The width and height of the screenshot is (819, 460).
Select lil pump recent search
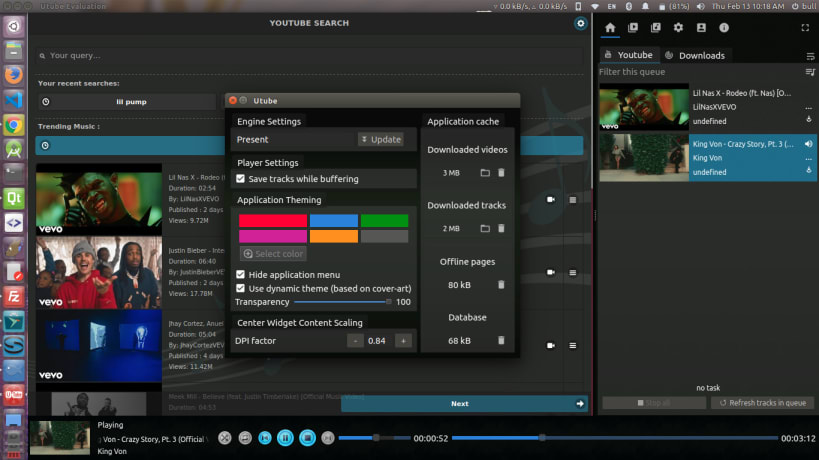(126, 102)
